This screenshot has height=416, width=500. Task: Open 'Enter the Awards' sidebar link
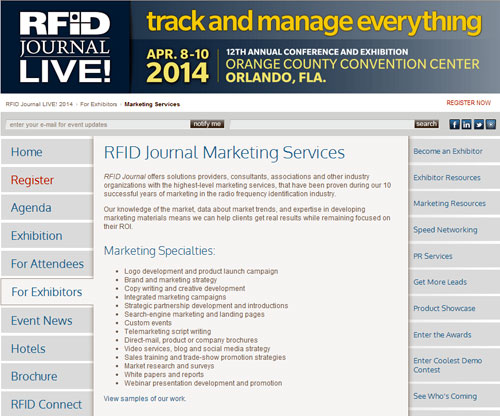click(x=442, y=335)
